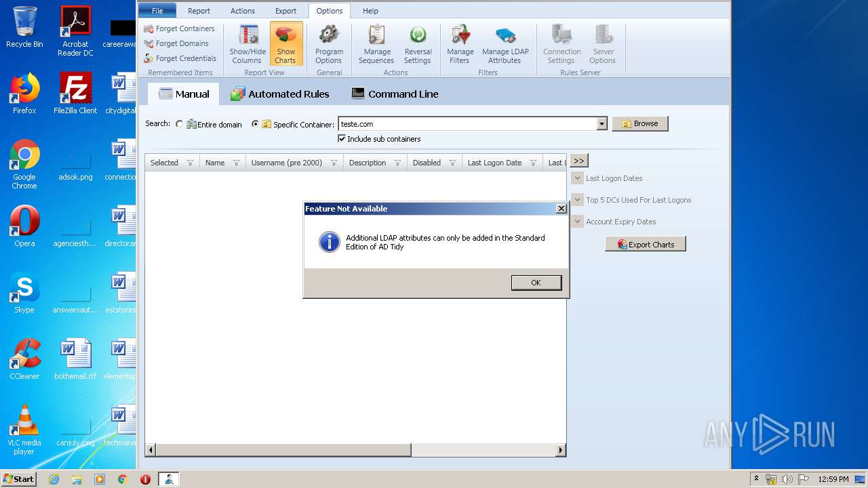Open Program Options
The height and width of the screenshot is (488, 868).
click(329, 45)
